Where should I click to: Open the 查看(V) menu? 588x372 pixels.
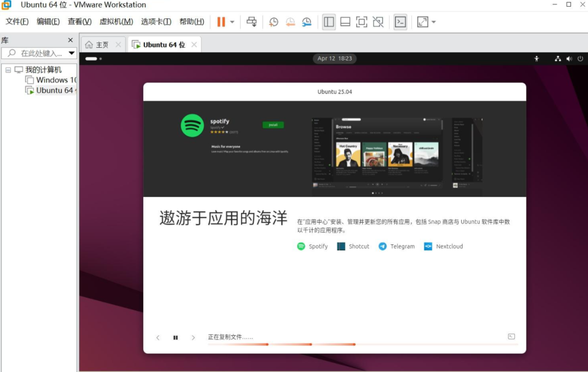79,22
